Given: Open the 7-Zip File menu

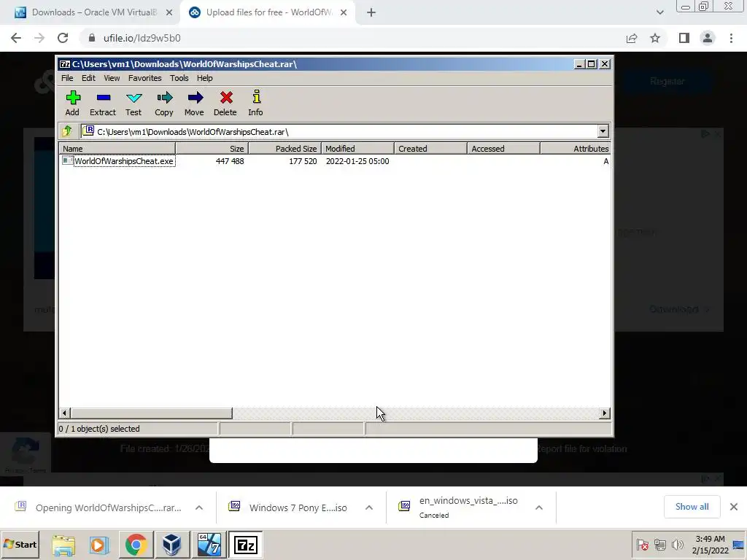Looking at the screenshot, I should [67, 78].
